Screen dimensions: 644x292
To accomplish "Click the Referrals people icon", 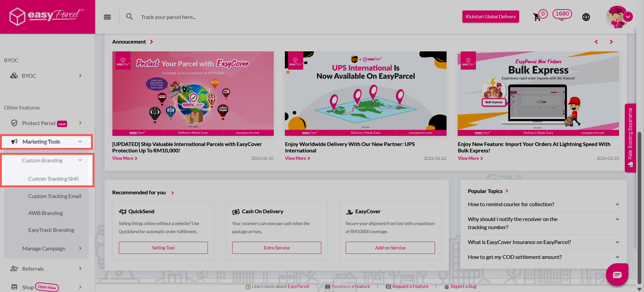I will pos(14,269).
